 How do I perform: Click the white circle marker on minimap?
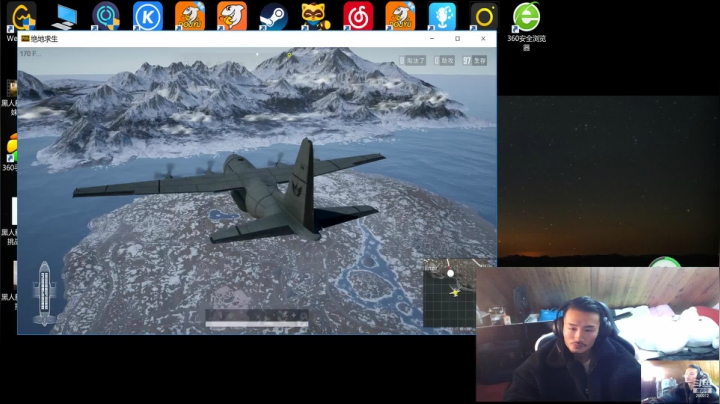click(x=450, y=273)
